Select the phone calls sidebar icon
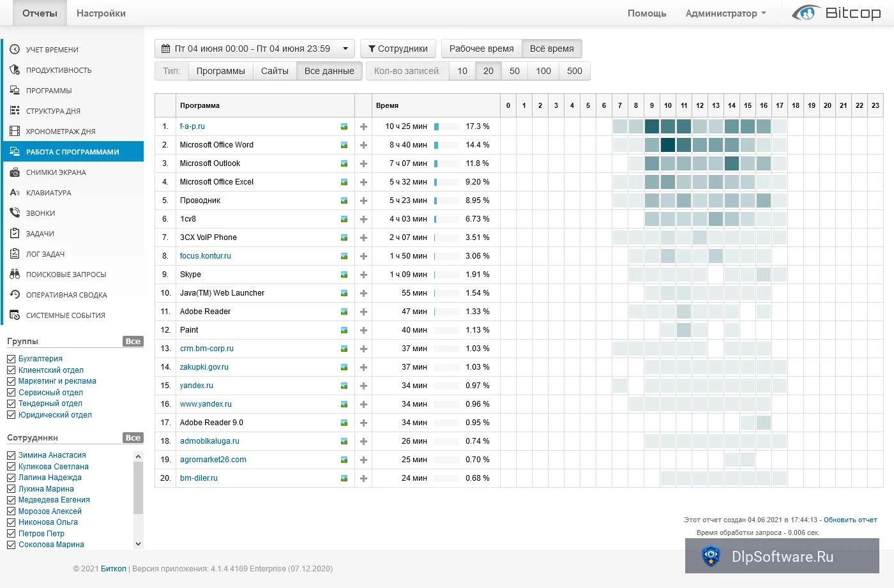The image size is (894, 588). click(x=15, y=213)
